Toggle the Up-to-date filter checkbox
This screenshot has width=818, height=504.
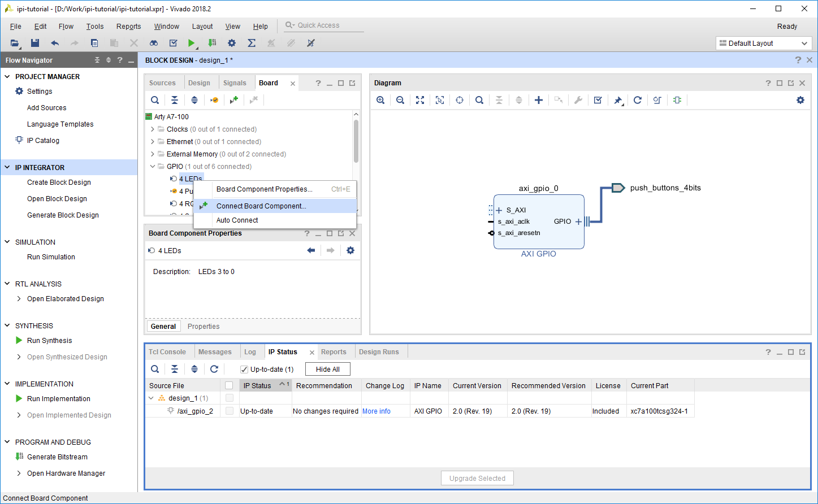click(x=244, y=370)
